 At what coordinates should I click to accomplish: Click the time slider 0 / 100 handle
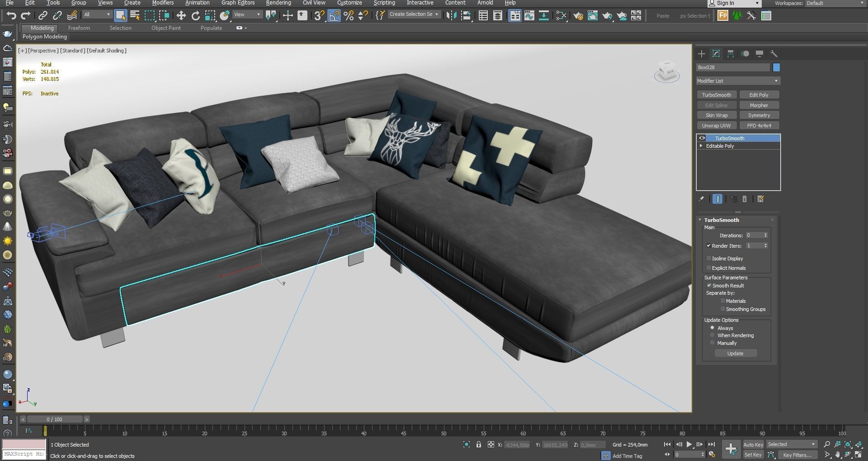pyautogui.click(x=54, y=419)
